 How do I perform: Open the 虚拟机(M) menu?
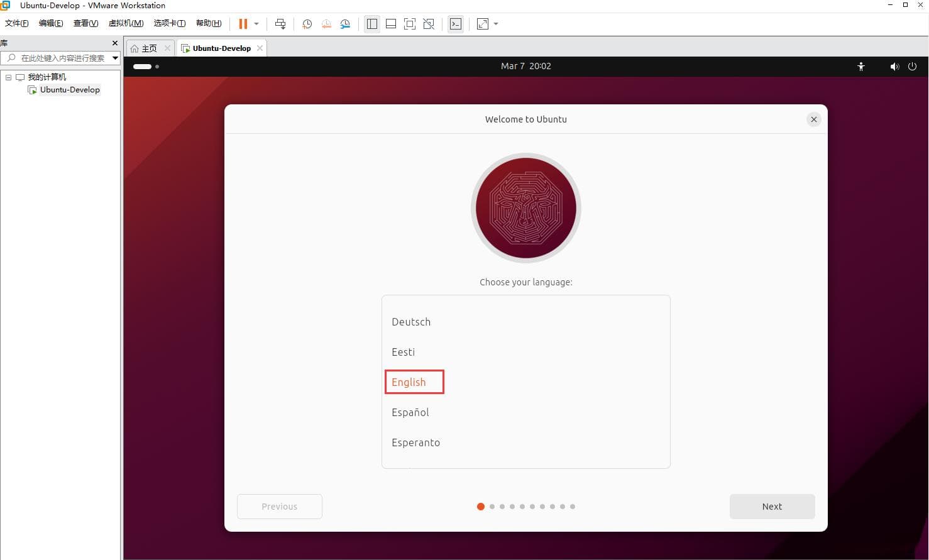click(x=126, y=23)
